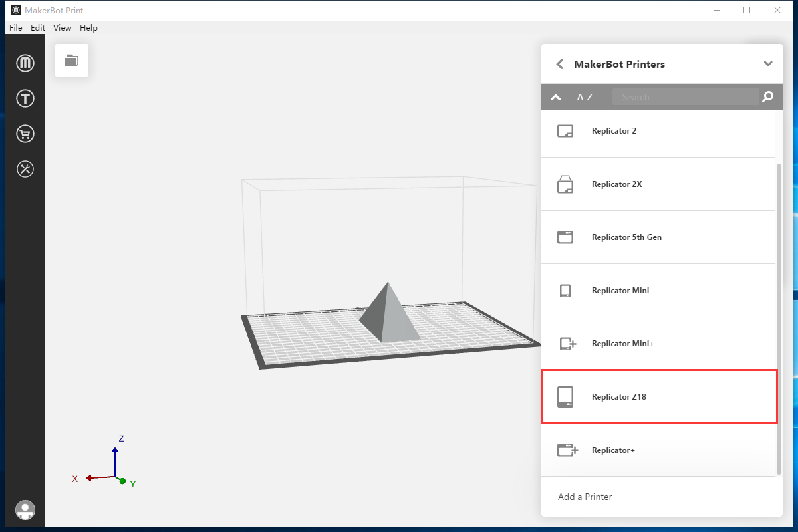Viewport: 798px width, 532px height.
Task: Open the MakerBot home icon in sidebar
Action: [25, 63]
